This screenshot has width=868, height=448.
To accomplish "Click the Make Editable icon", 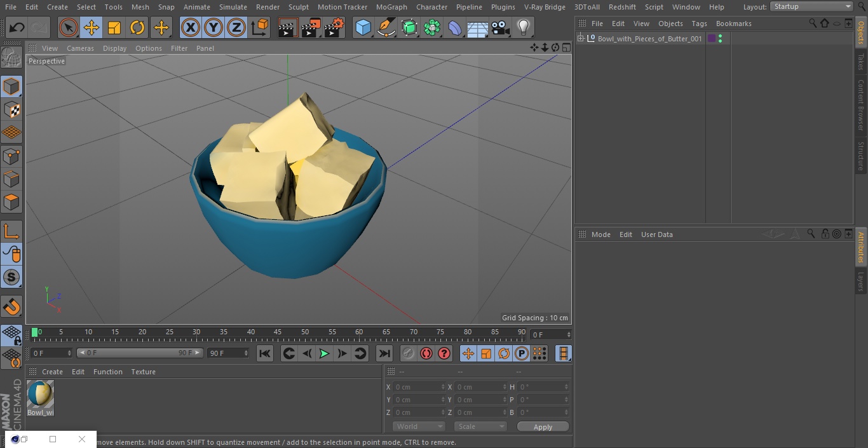I will [11, 57].
